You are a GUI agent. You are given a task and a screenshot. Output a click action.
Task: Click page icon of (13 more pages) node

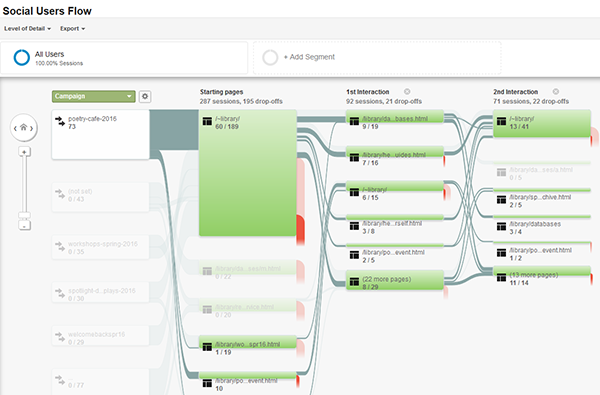click(501, 277)
